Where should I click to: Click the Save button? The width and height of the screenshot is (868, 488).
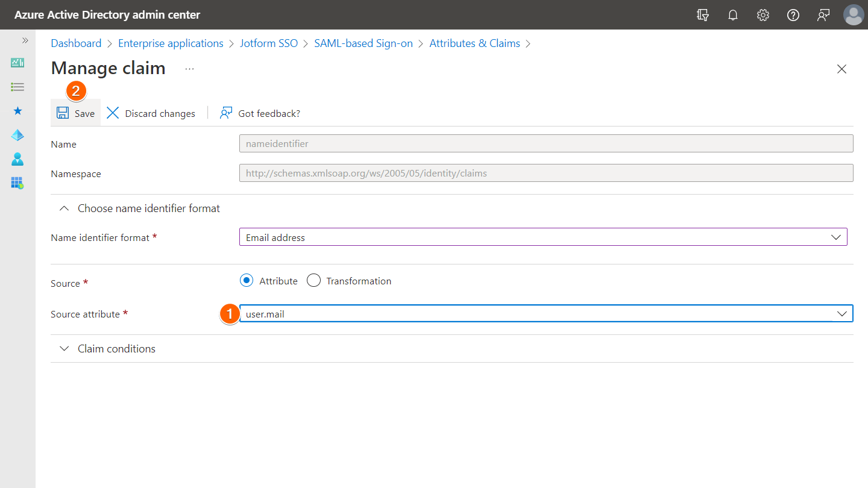[x=76, y=113]
